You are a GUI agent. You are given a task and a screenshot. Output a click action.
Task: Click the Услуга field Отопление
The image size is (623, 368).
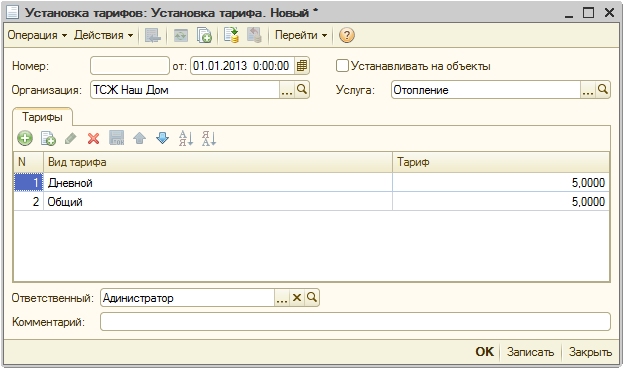(x=486, y=90)
